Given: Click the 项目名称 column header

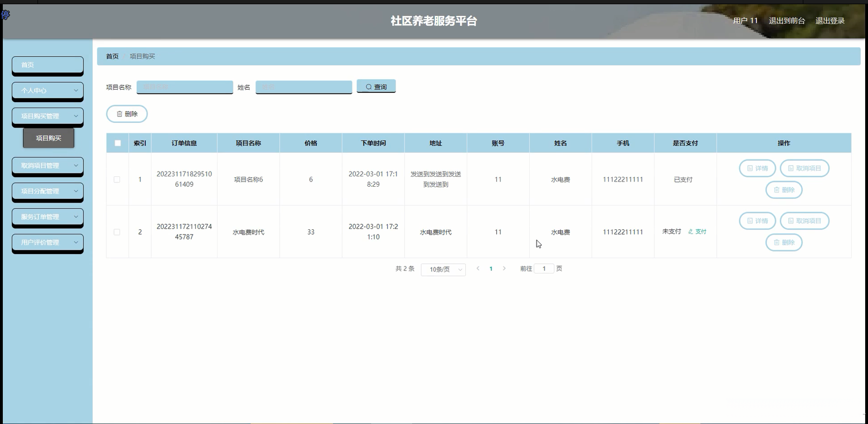Looking at the screenshot, I should pos(248,143).
